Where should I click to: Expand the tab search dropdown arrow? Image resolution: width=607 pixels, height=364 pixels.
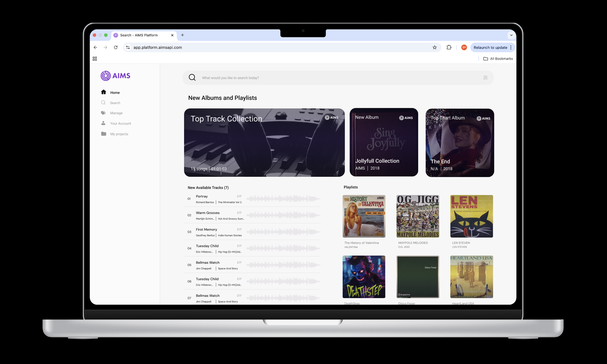511,35
